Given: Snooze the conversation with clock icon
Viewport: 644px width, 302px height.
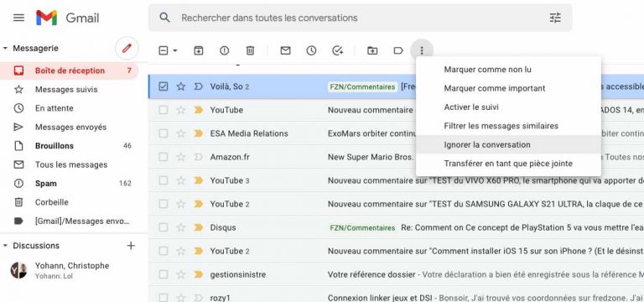Looking at the screenshot, I should (311, 50).
